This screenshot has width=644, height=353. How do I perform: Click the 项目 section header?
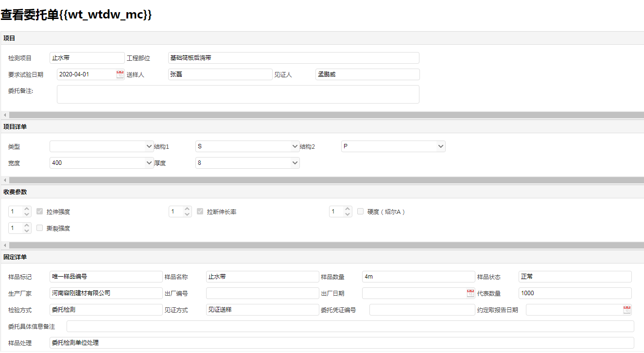click(x=322, y=38)
